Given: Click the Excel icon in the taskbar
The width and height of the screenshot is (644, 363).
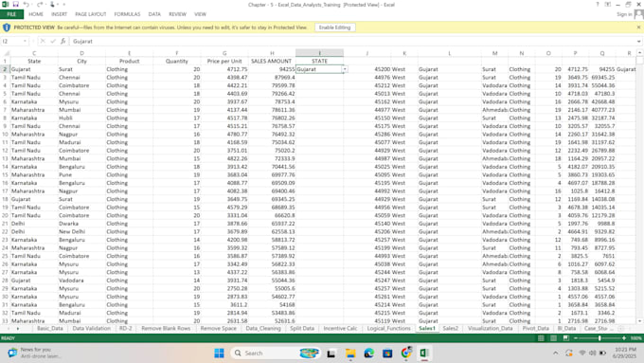Looking at the screenshot, I should [424, 354].
